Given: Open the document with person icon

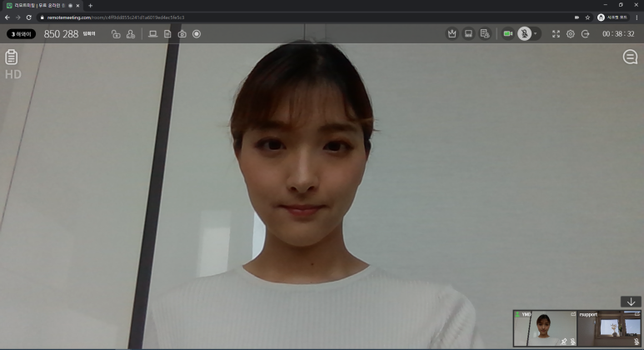Looking at the screenshot, I should (x=485, y=33).
